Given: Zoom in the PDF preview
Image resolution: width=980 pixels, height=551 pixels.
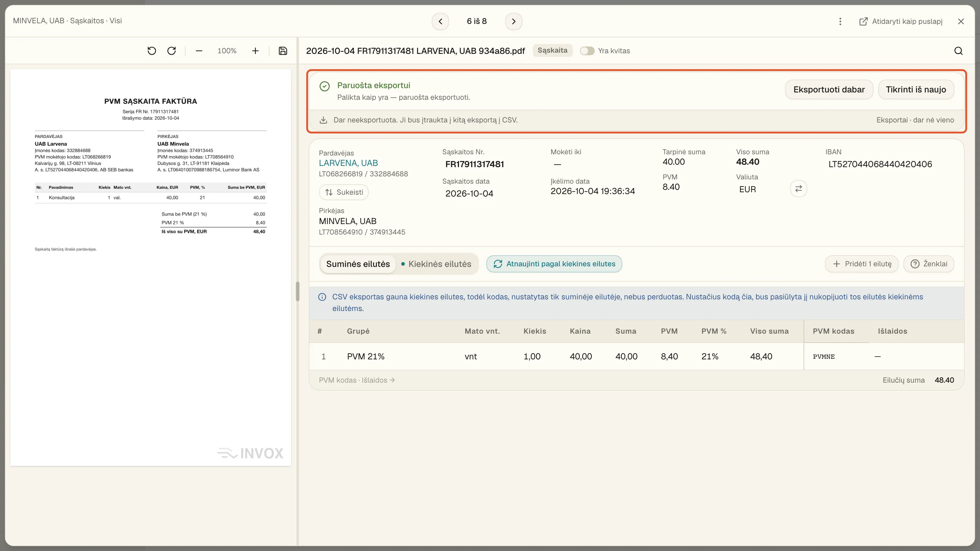Looking at the screenshot, I should click(x=255, y=51).
